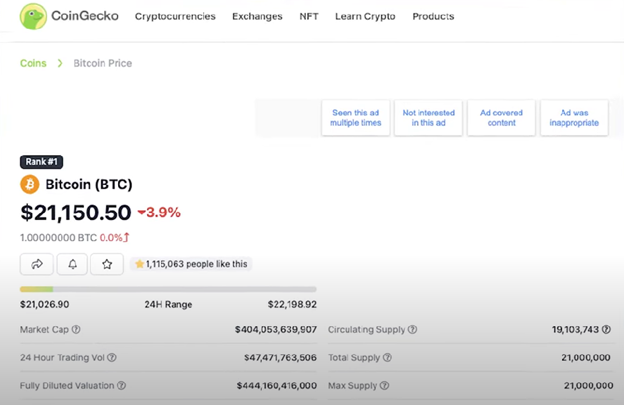This screenshot has width=624, height=405.
Task: Click the 1.00000000 BTC text
Action: pos(58,238)
